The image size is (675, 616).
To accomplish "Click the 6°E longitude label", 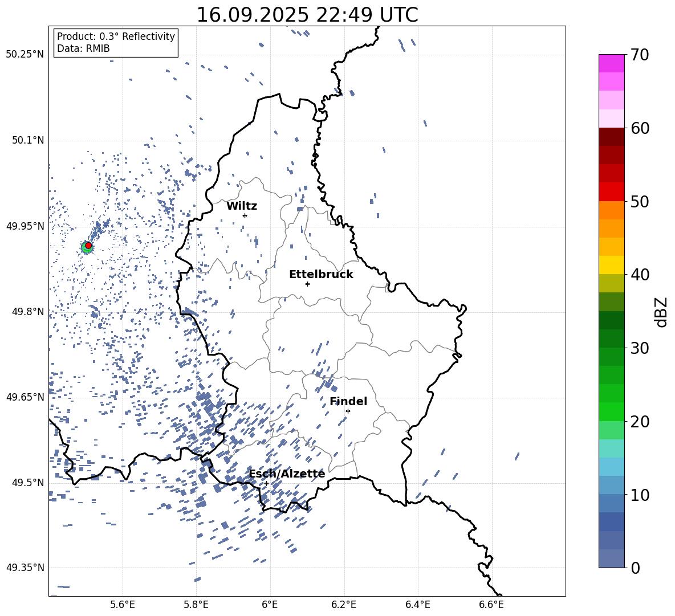I will [x=270, y=605].
